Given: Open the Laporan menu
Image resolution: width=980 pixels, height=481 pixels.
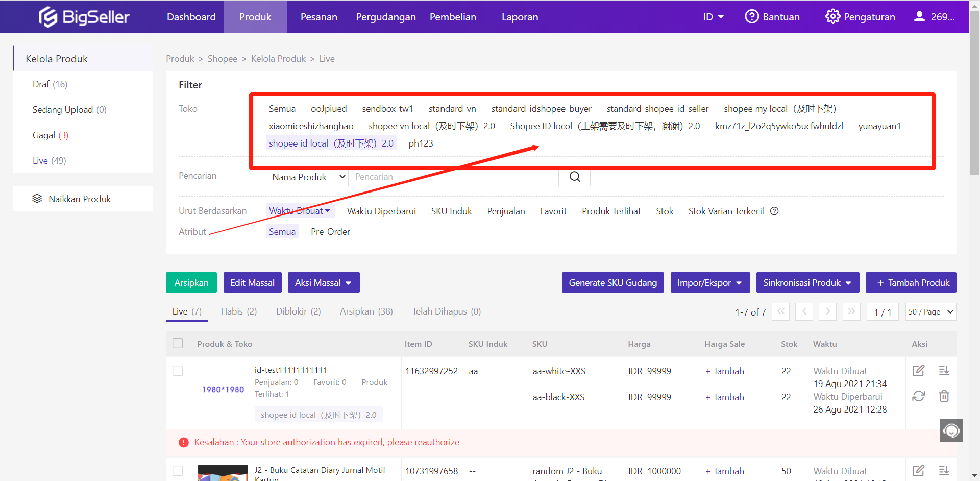Looking at the screenshot, I should (x=520, y=17).
